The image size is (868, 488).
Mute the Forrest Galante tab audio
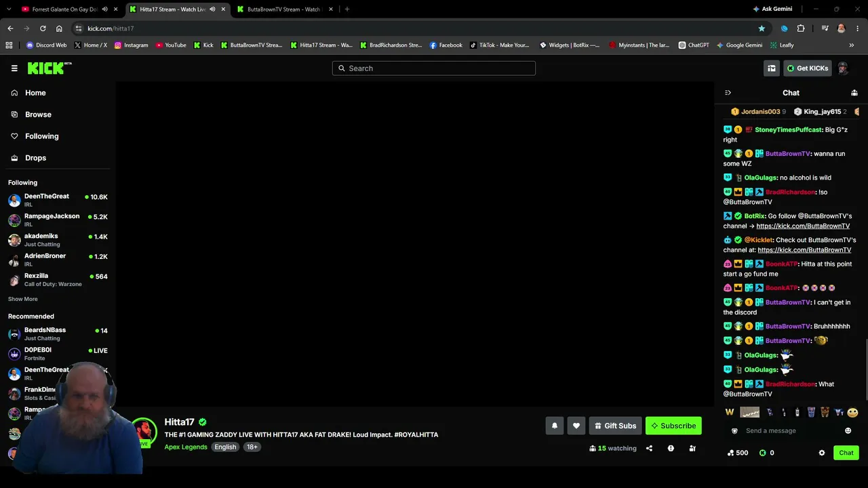coord(104,9)
